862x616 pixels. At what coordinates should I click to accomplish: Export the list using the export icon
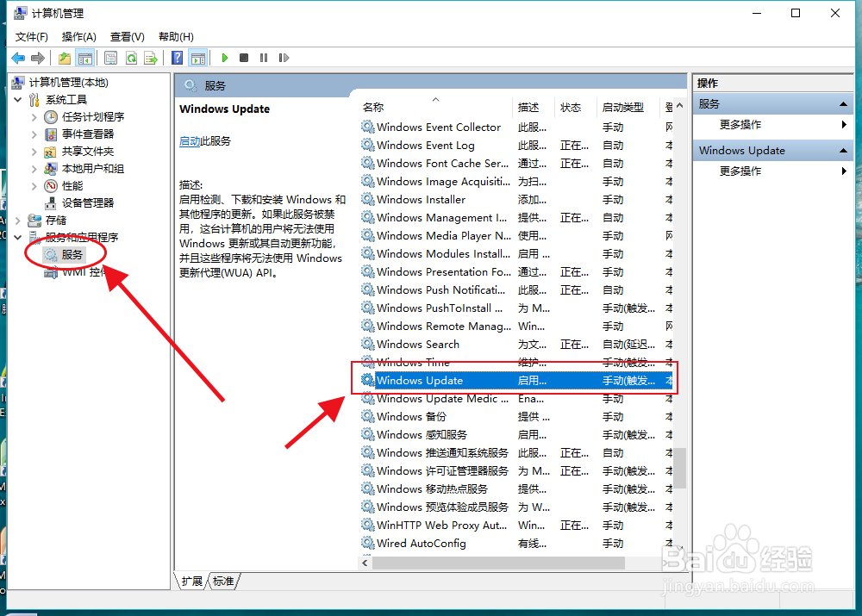click(x=151, y=58)
